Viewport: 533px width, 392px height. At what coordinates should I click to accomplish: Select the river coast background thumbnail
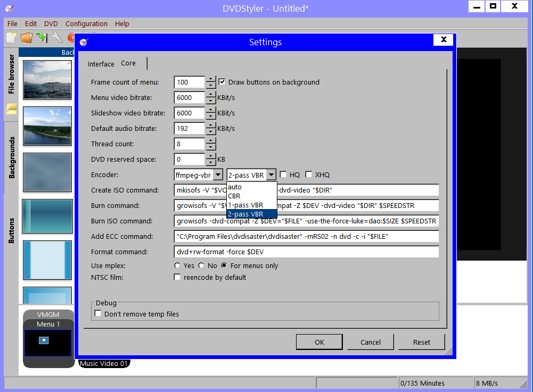coord(47,126)
